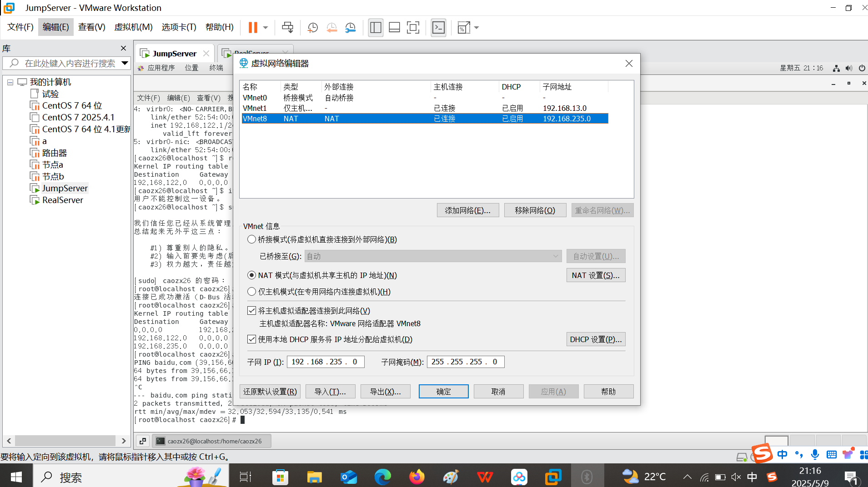
Task: Open the 帮助(H) menu
Action: coord(220,27)
